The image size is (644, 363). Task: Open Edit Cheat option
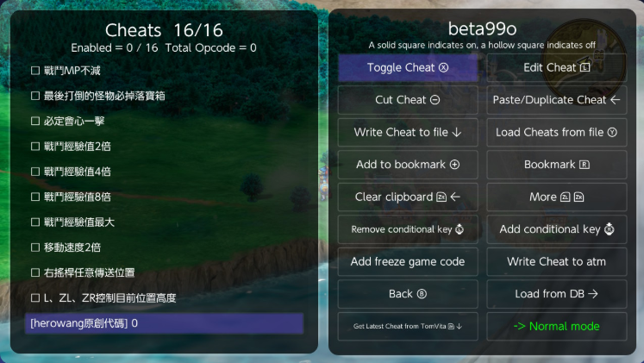pyautogui.click(x=556, y=67)
